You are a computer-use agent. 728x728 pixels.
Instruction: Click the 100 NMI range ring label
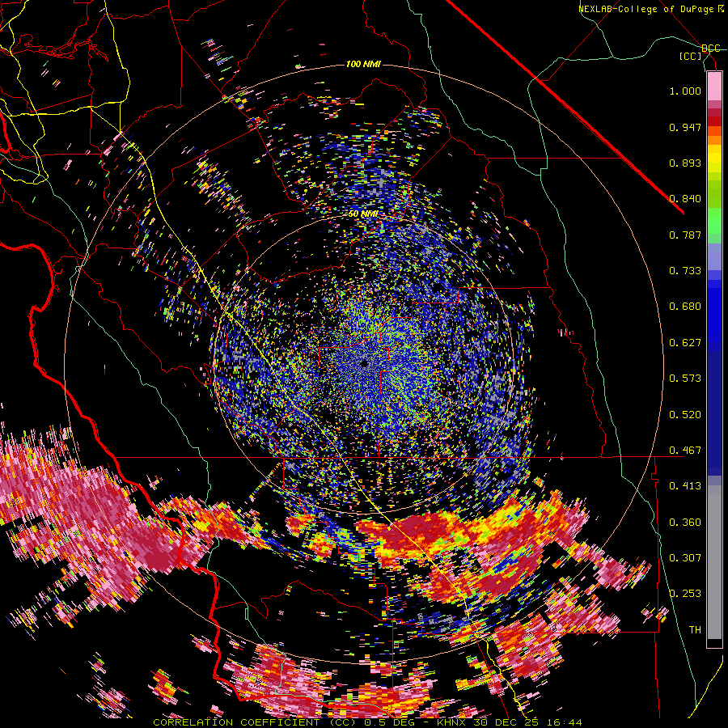point(363,64)
